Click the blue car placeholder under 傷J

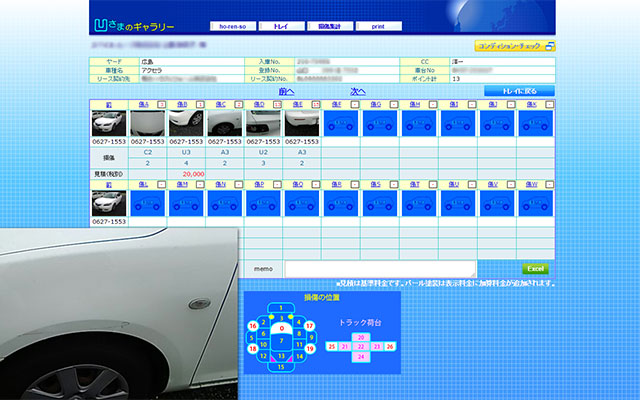(x=497, y=123)
